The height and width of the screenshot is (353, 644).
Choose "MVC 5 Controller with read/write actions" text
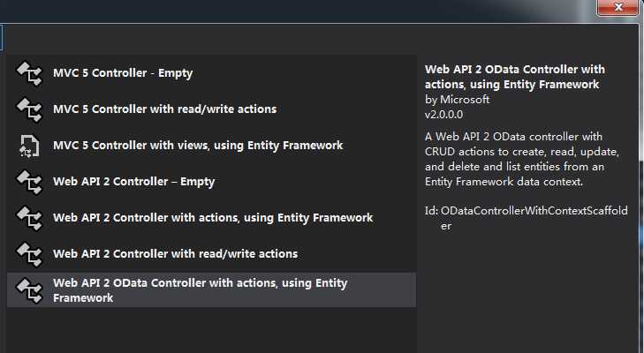164,109
